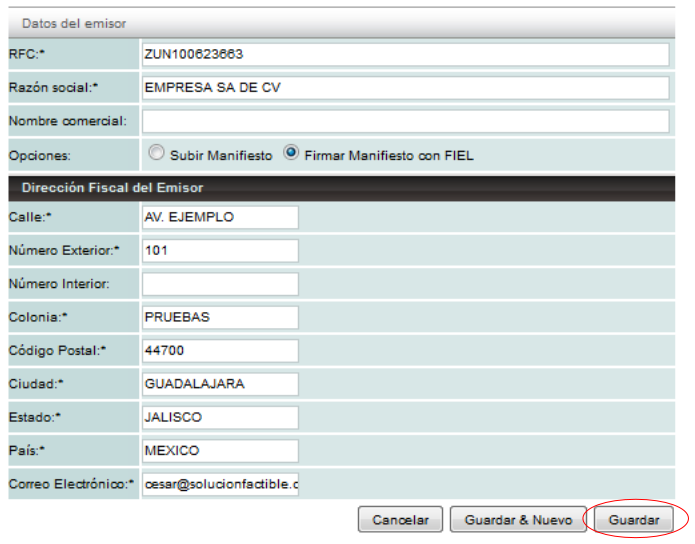Focus the Ciudad field with GUADALAJARA
Image resolution: width=695 pixels, height=544 pixels.
(x=220, y=384)
